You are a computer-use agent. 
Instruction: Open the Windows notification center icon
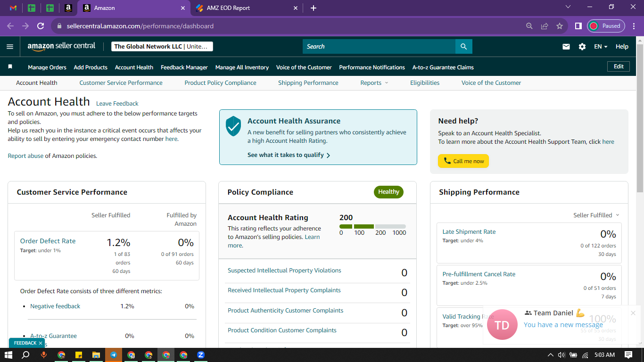point(628,355)
